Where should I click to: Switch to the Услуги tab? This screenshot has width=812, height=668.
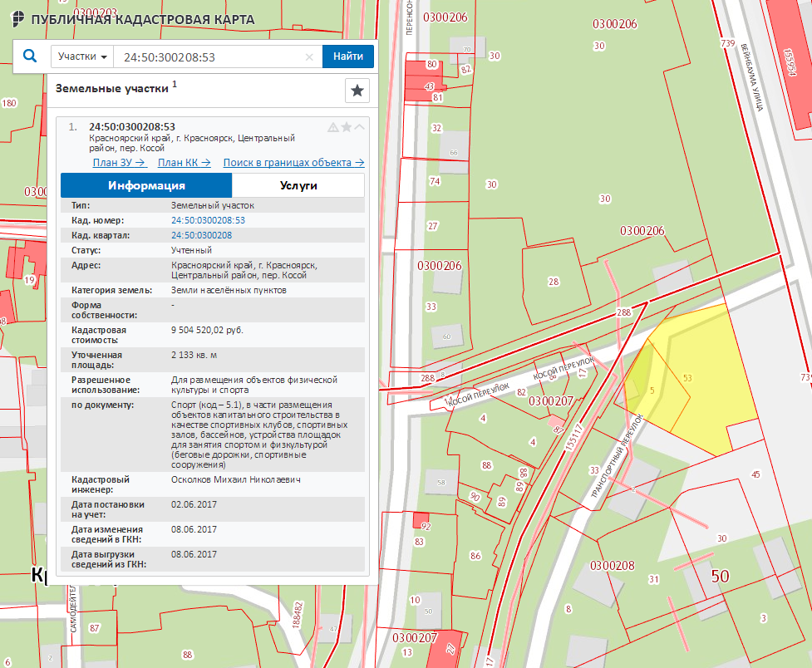pos(298,185)
